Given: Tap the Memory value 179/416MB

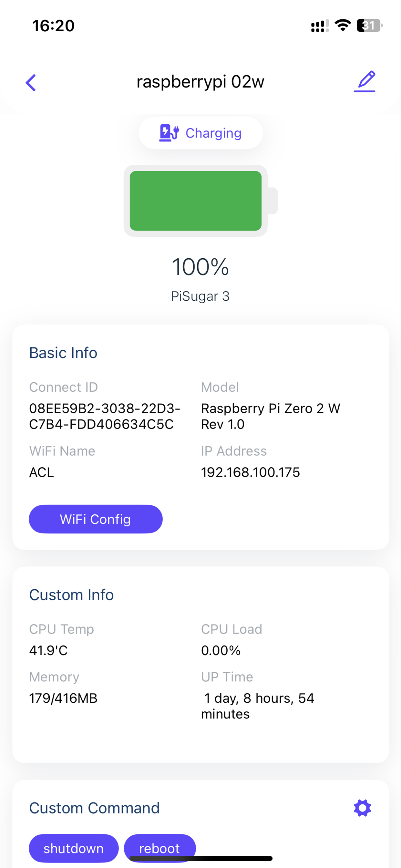Looking at the screenshot, I should click(x=63, y=698).
